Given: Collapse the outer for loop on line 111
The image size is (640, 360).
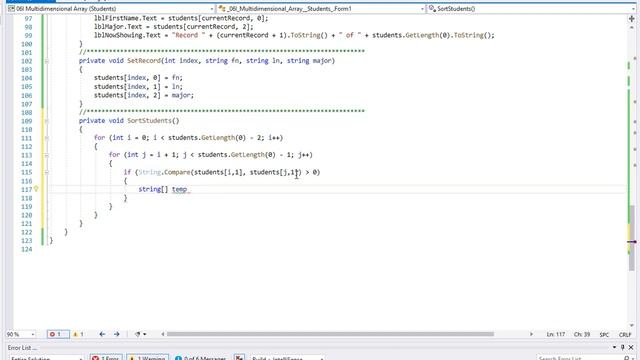Looking at the screenshot, I should [47, 138].
